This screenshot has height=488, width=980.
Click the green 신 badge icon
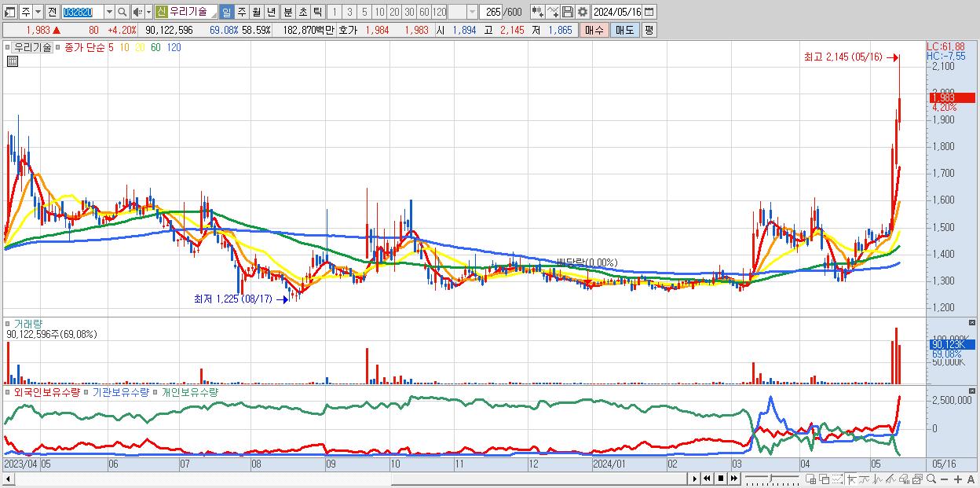161,12
